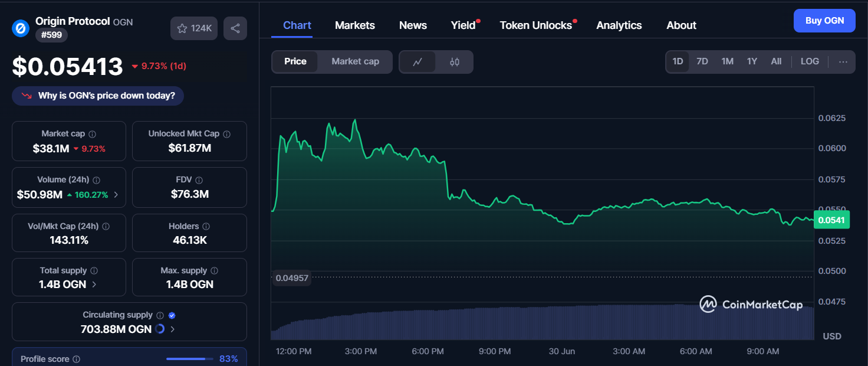Click the downtrend icon beside price question
Screen dimensions: 868x366
[x=27, y=96]
